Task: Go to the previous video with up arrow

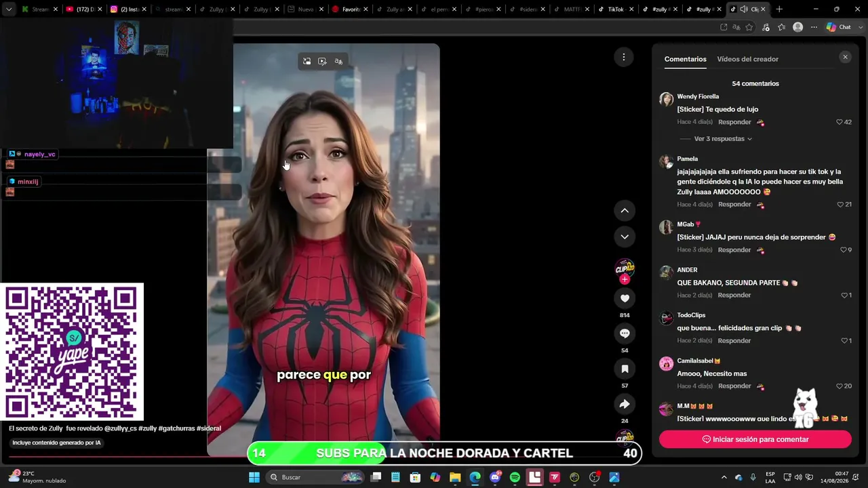Action: 625,211
